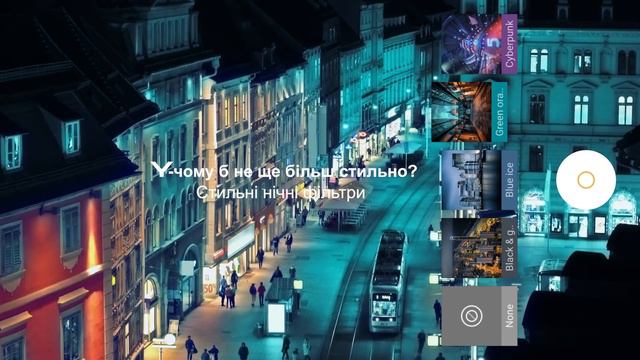The image size is (640, 360).
Task: Select the Cyberpunk filter thumbnail
Action: [x=479, y=44]
